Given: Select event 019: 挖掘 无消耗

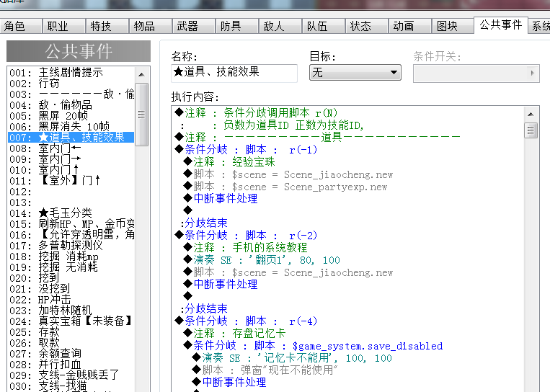Looking at the screenshot, I should [71, 267].
